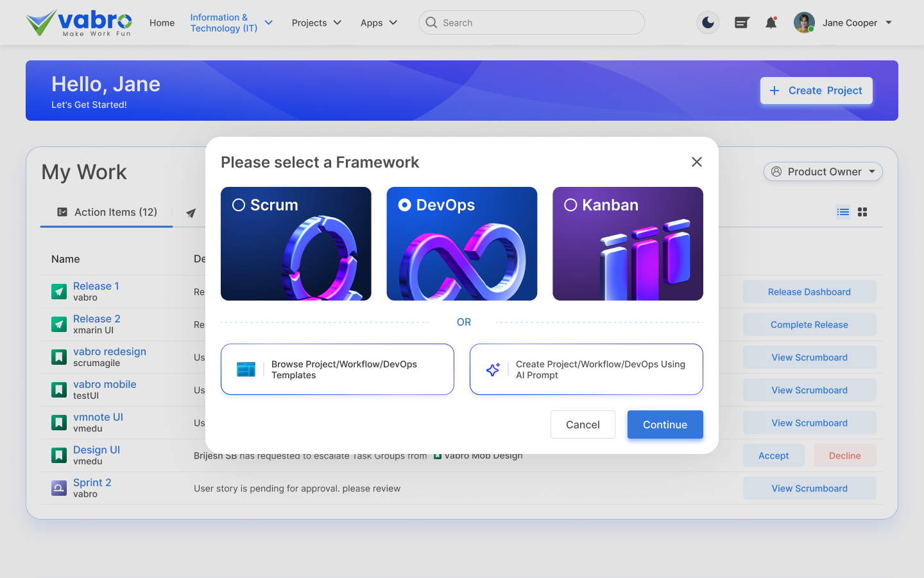
Task: Click the Vabro logo
Action: (x=78, y=22)
